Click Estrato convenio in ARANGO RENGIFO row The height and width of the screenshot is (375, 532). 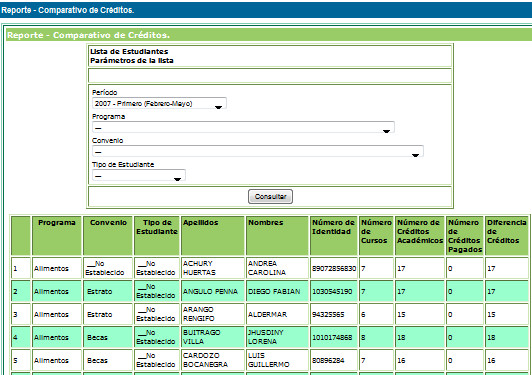[99, 315]
